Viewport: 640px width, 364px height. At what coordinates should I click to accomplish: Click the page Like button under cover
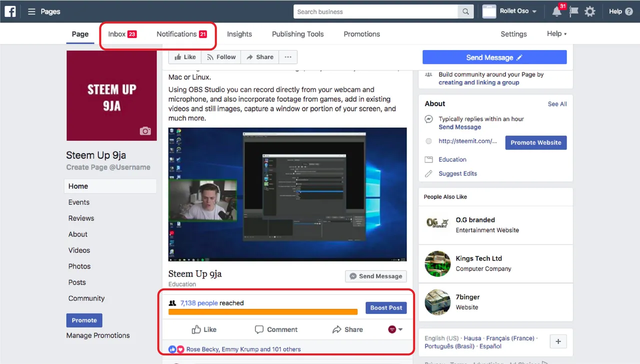(185, 57)
